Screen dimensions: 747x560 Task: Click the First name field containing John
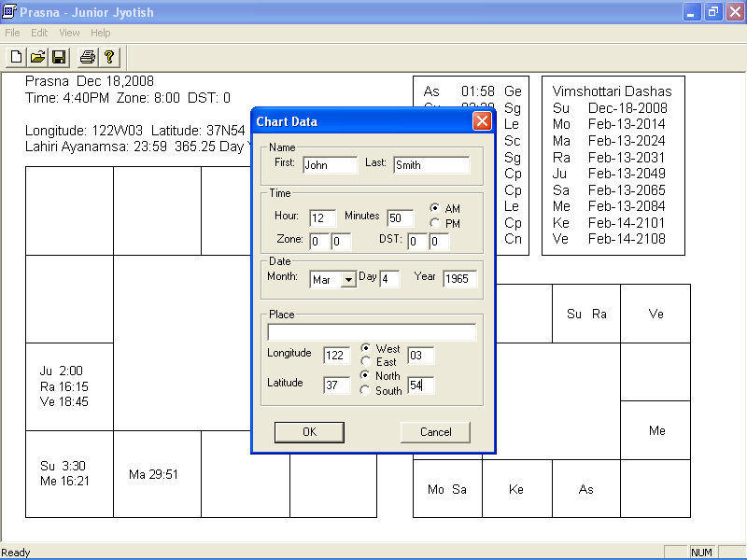(330, 165)
